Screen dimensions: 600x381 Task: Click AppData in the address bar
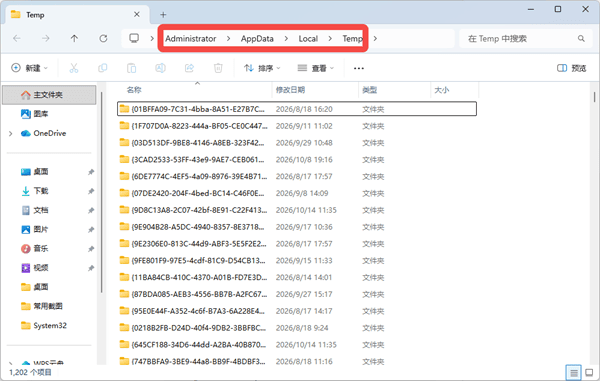[257, 39]
